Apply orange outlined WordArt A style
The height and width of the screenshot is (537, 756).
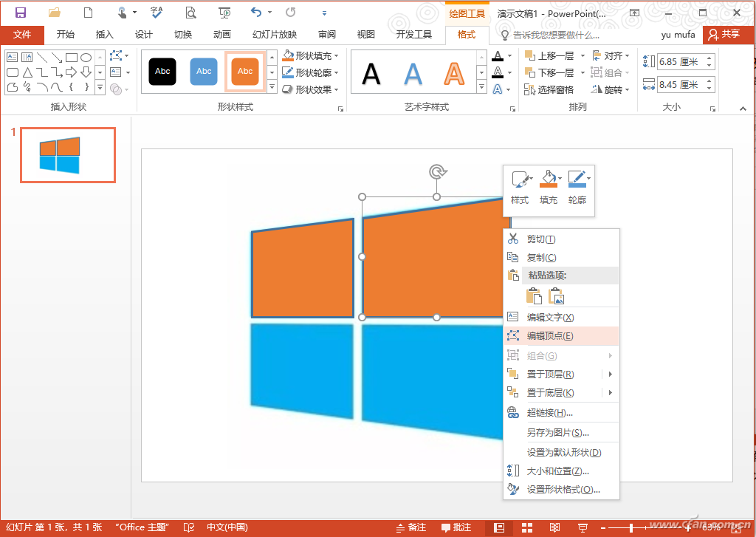click(454, 73)
